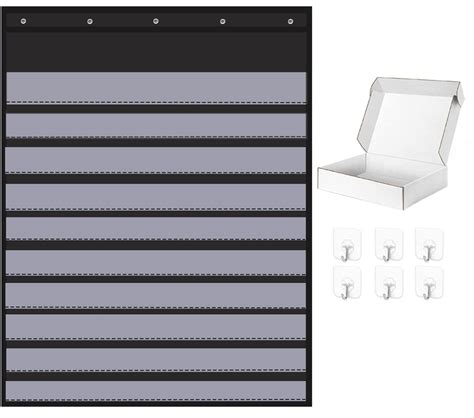
Task: Click the center grommet on top strip
Action: pyautogui.click(x=156, y=21)
